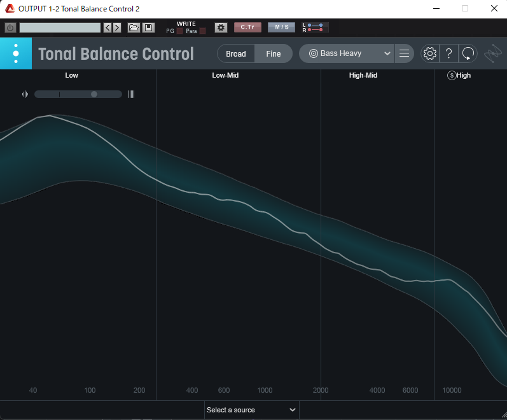Click the High-Mid band label

pyautogui.click(x=363, y=75)
